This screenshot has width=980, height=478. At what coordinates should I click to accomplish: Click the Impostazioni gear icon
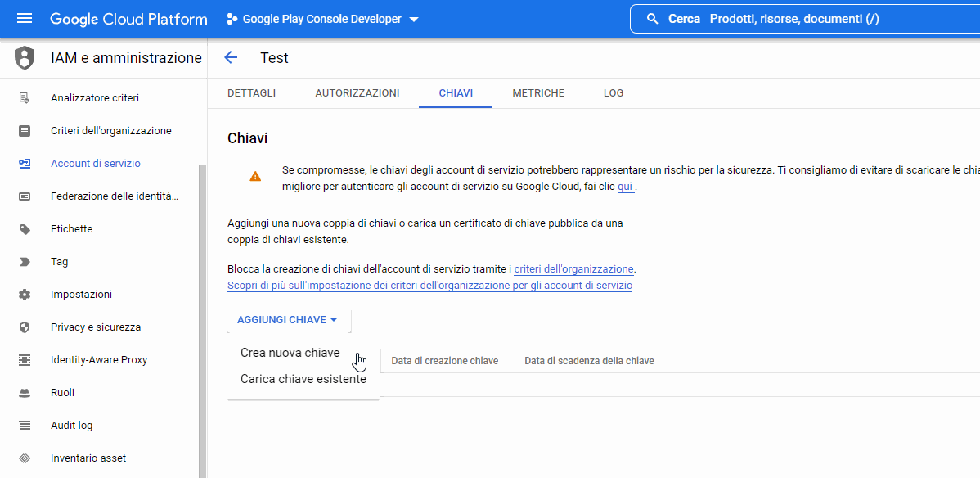(25, 295)
